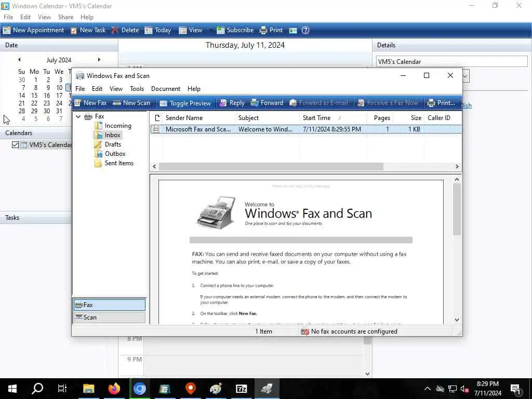
Task: Go to previous month in mini calendar
Action: (19, 60)
